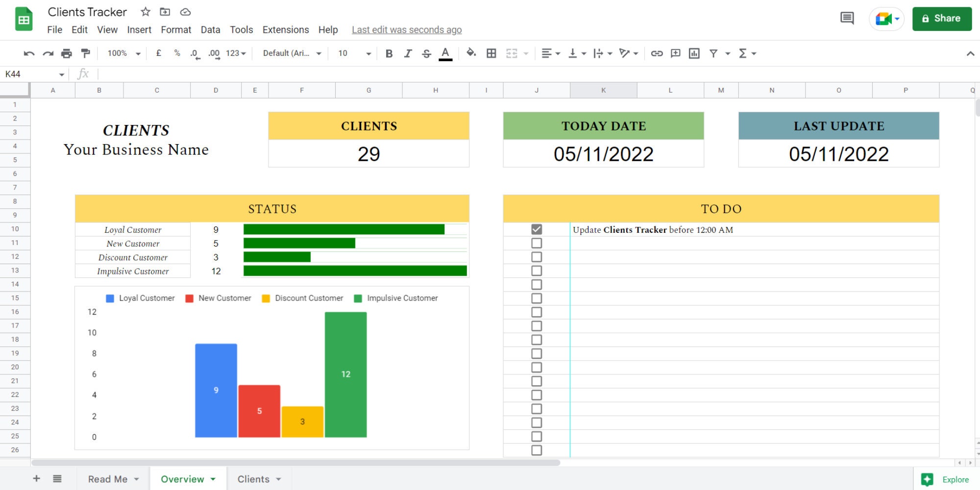Create a filter using the toolbar icon
The width and height of the screenshot is (980, 490).
pyautogui.click(x=714, y=53)
